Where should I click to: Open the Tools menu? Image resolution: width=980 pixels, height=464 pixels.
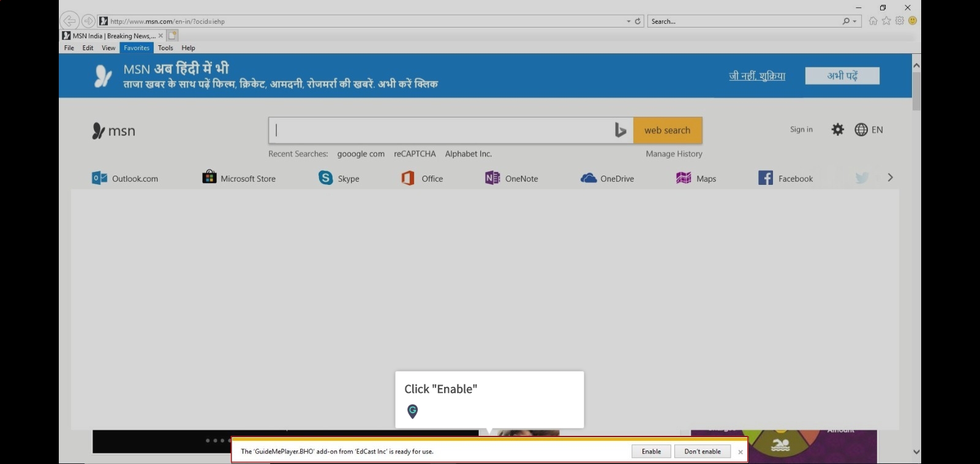165,48
